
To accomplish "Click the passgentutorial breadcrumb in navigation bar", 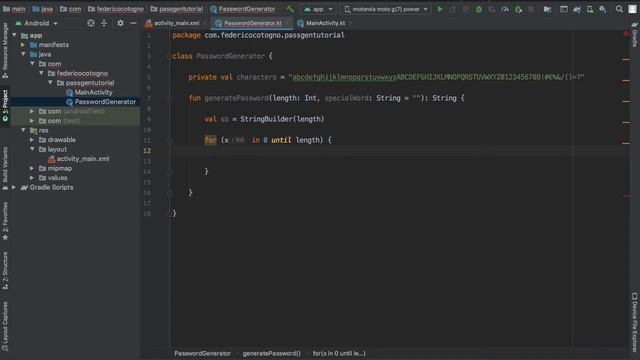I will 177,9.
